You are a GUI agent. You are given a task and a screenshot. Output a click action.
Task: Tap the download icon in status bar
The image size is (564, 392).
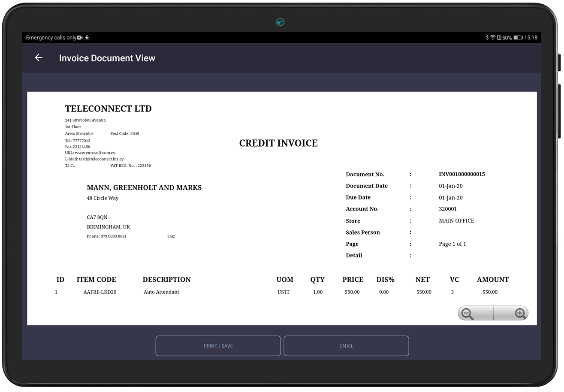pyautogui.click(x=87, y=38)
